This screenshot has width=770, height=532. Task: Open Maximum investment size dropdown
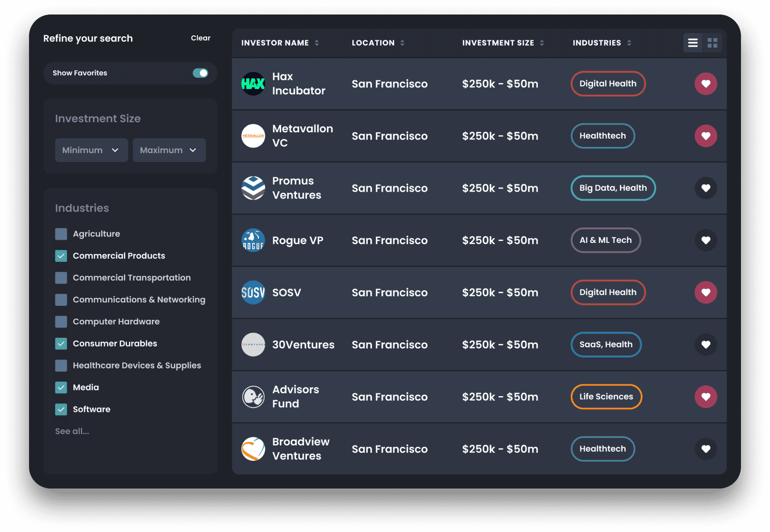tap(169, 150)
